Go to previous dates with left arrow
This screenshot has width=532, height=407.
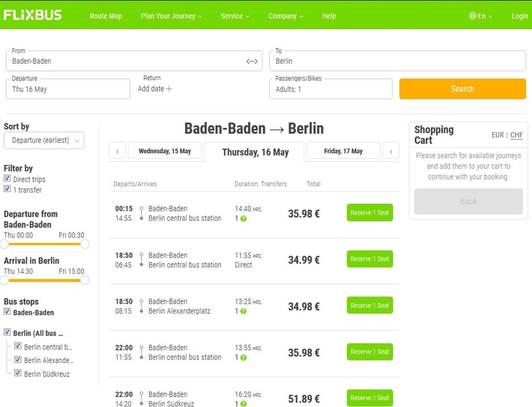[x=117, y=151]
